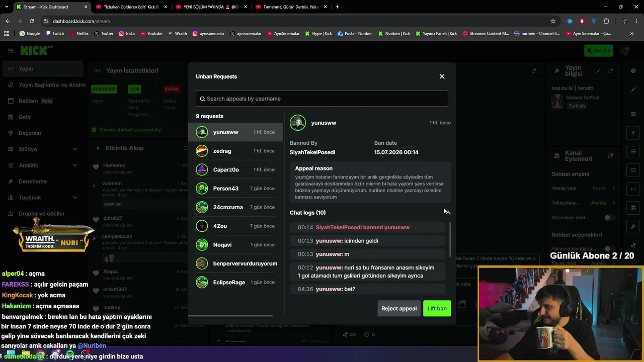Switch to the YENİ BÖLÜM YAYINDA tab

211,7
